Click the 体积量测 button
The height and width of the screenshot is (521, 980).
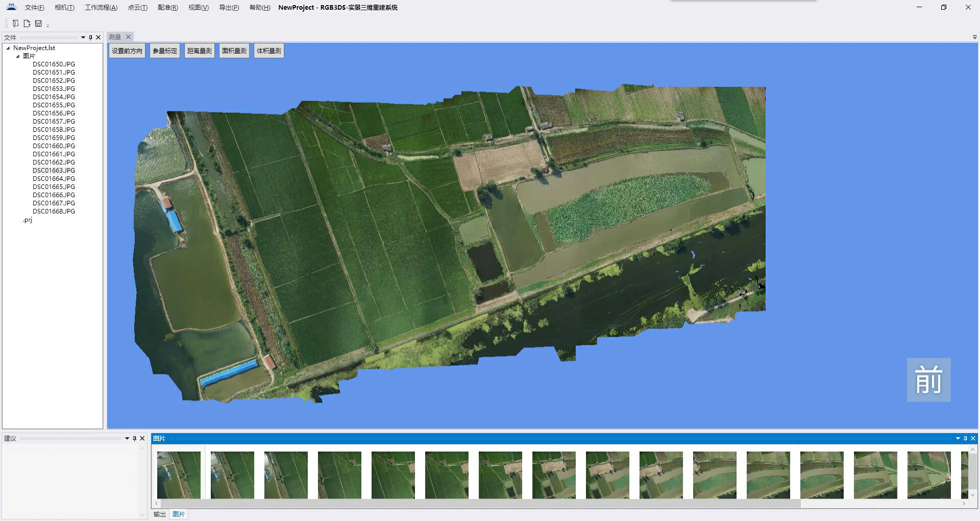click(268, 51)
